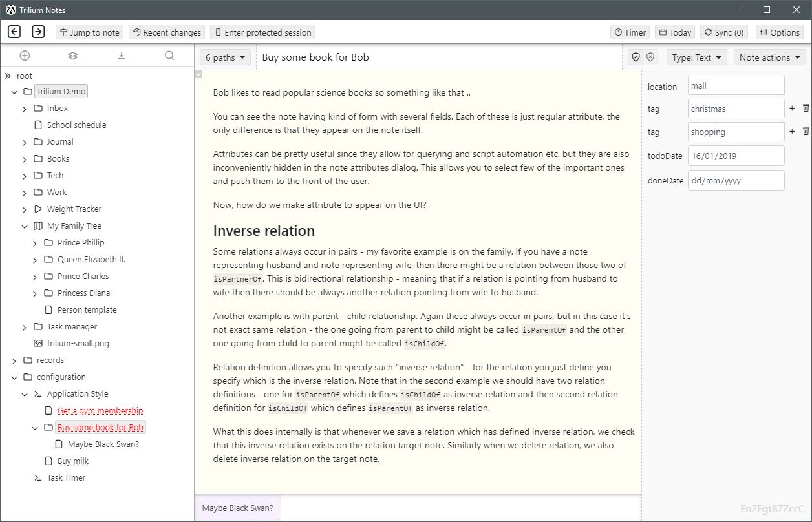The image size is (812, 522).
Task: Open the Type: Text dropdown
Action: [697, 57]
